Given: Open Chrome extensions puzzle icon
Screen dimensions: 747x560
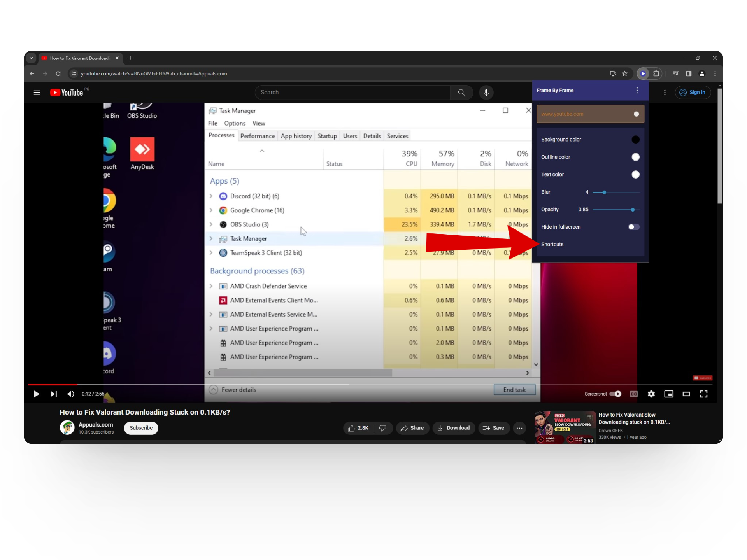Looking at the screenshot, I should pyautogui.click(x=656, y=73).
